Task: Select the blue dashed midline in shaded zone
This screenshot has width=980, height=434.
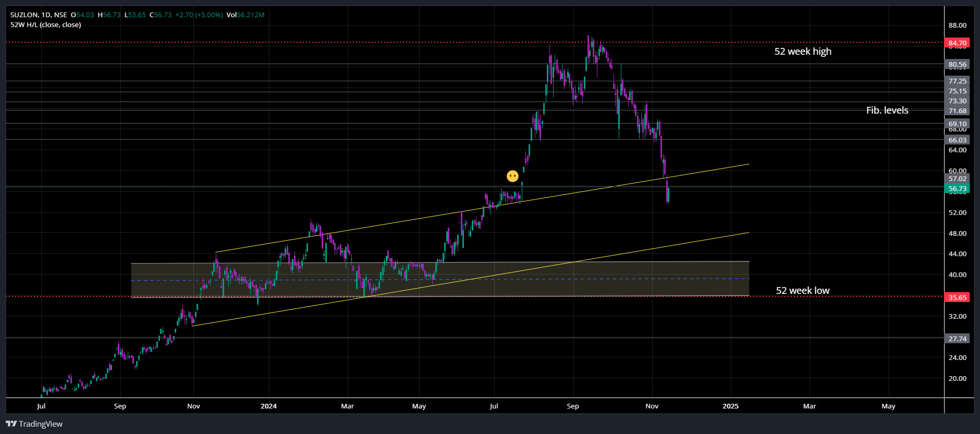Action: pos(440,279)
